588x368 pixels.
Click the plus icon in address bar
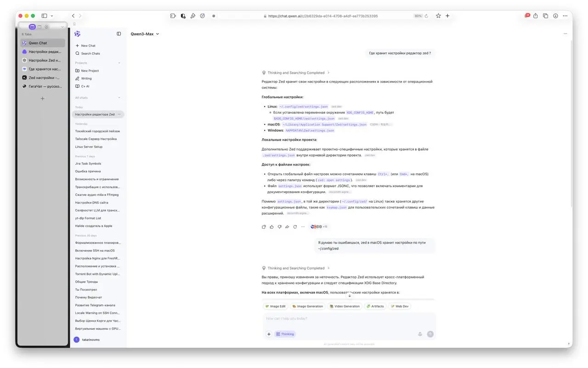pyautogui.click(x=447, y=16)
